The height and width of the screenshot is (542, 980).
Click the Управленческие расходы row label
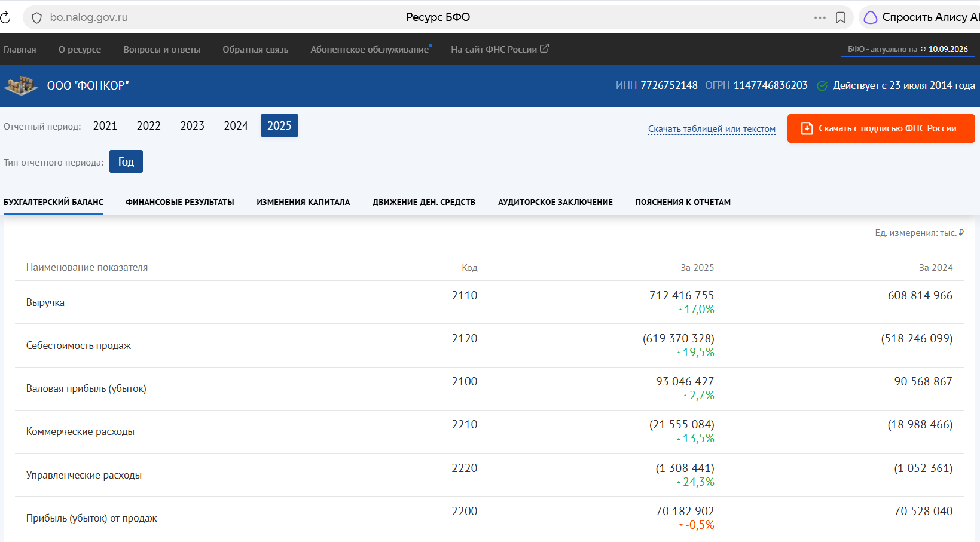tap(84, 475)
